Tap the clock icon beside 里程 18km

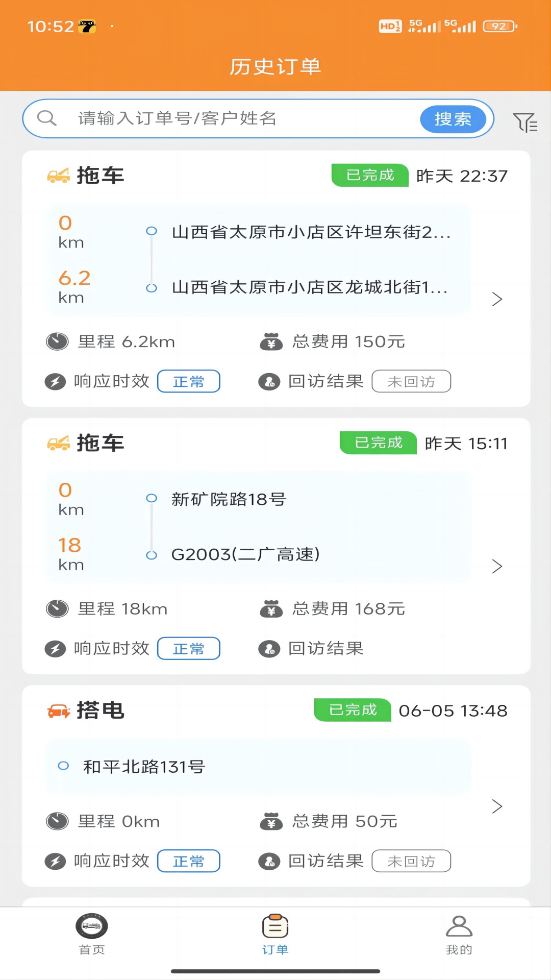coord(57,608)
